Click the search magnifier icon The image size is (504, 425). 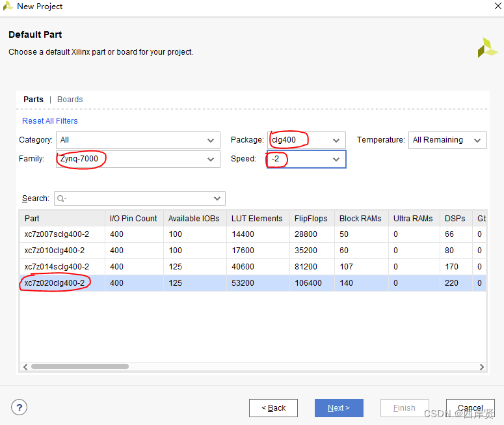click(61, 199)
